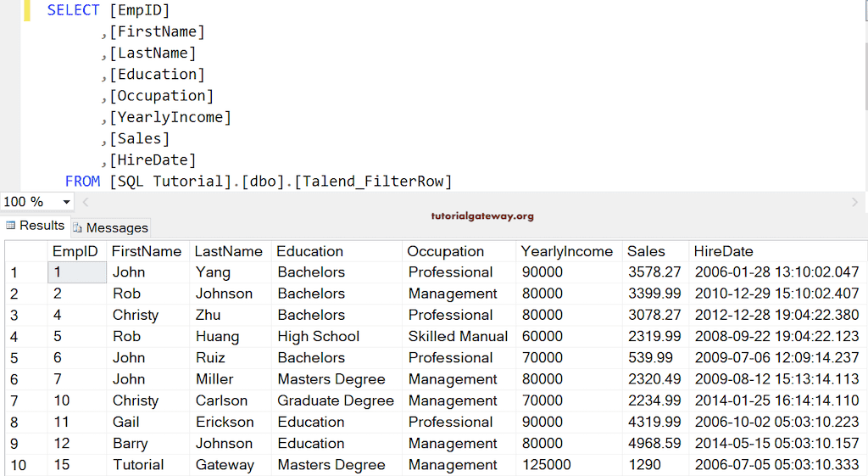Click the hire date 2006-01-28 13:10:02.047
This screenshot has width=868, height=476.
click(778, 272)
